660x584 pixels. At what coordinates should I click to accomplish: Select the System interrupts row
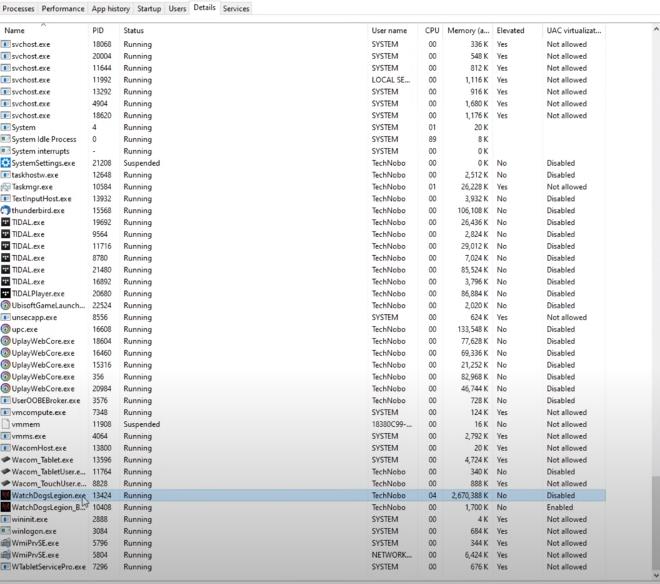tap(303, 151)
